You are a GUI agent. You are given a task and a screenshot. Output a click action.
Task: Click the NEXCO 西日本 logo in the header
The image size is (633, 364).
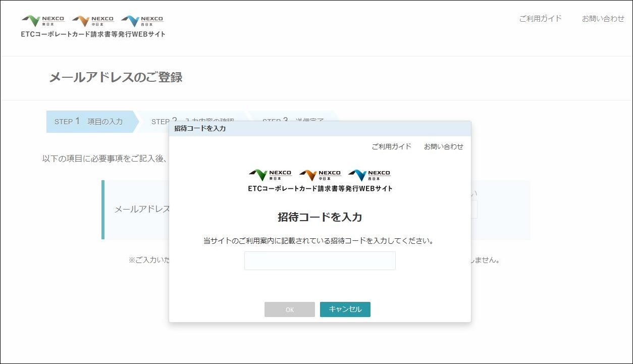click(142, 20)
